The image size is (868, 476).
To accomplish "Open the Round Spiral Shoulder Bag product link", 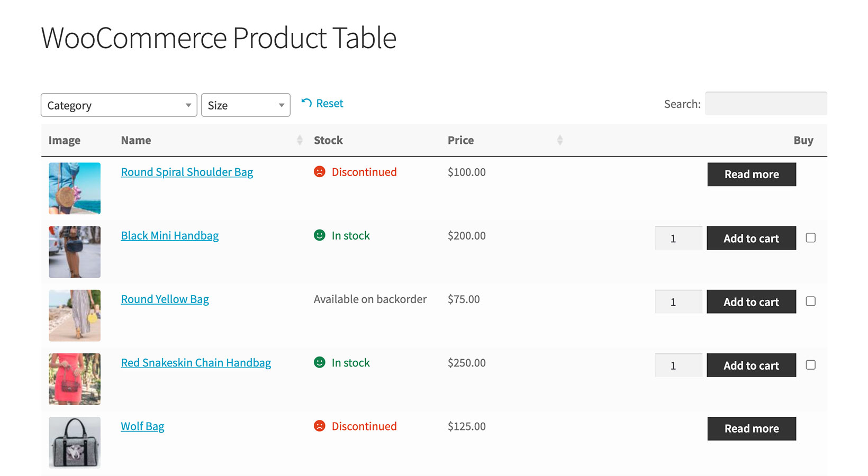I will pyautogui.click(x=187, y=172).
